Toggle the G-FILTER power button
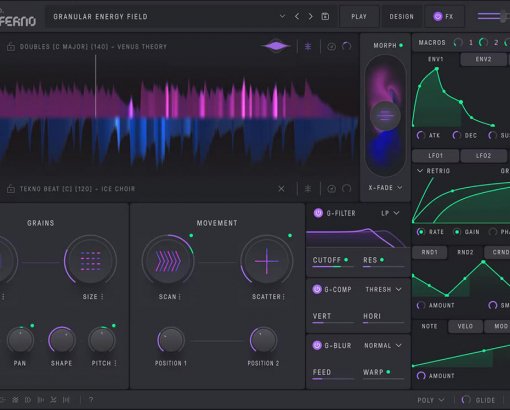Image resolution: width=510 pixels, height=410 pixels. (x=318, y=213)
